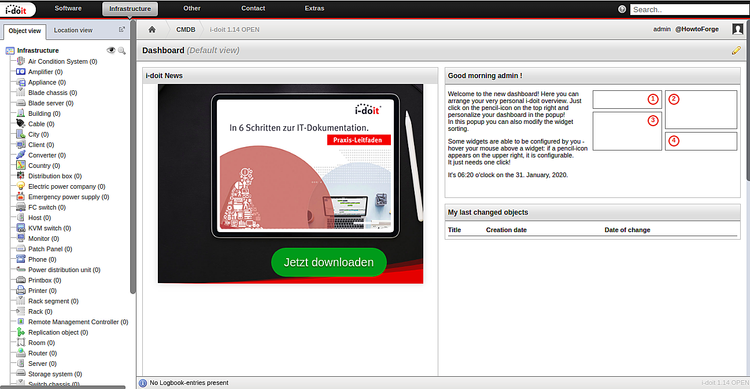Screen dimensions: 750x389
Task: Click the admin user link
Action: (662, 29)
